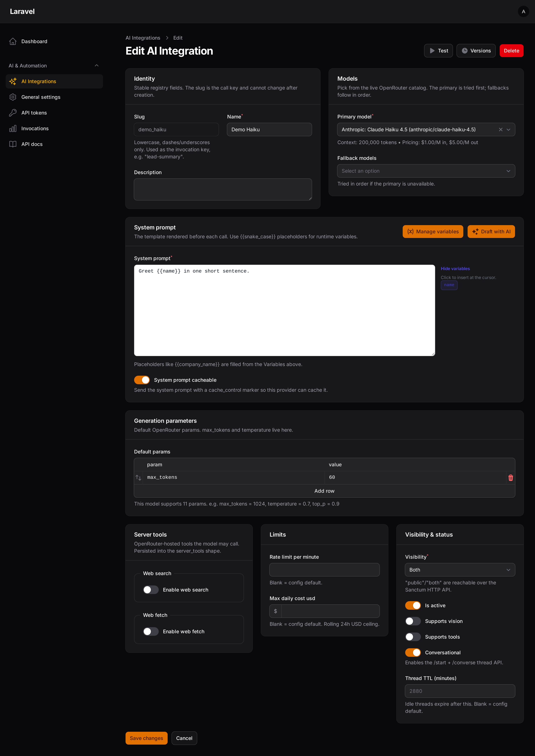
Task: Open Dashboard in the sidebar
Action: coord(54,42)
